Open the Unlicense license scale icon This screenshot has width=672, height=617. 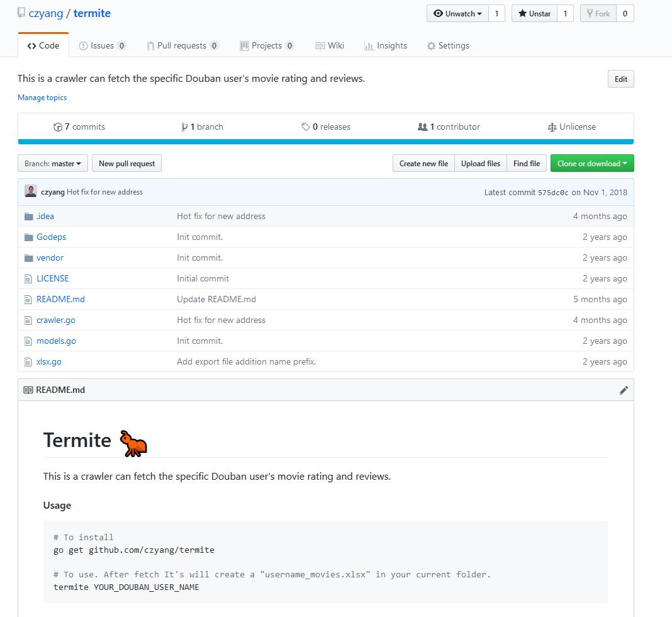(x=552, y=127)
